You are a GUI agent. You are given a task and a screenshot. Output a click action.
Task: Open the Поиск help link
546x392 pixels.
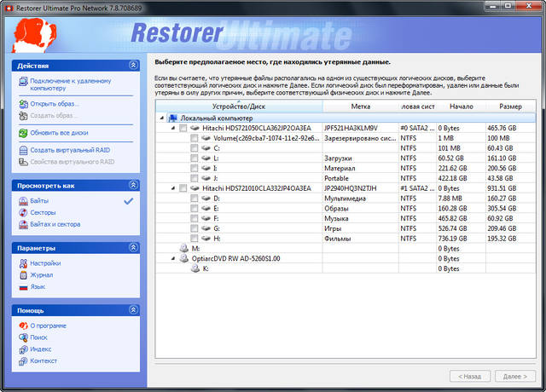tap(38, 337)
